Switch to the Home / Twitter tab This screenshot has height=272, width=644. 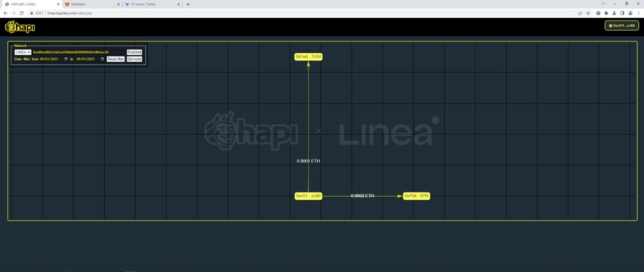(151, 4)
